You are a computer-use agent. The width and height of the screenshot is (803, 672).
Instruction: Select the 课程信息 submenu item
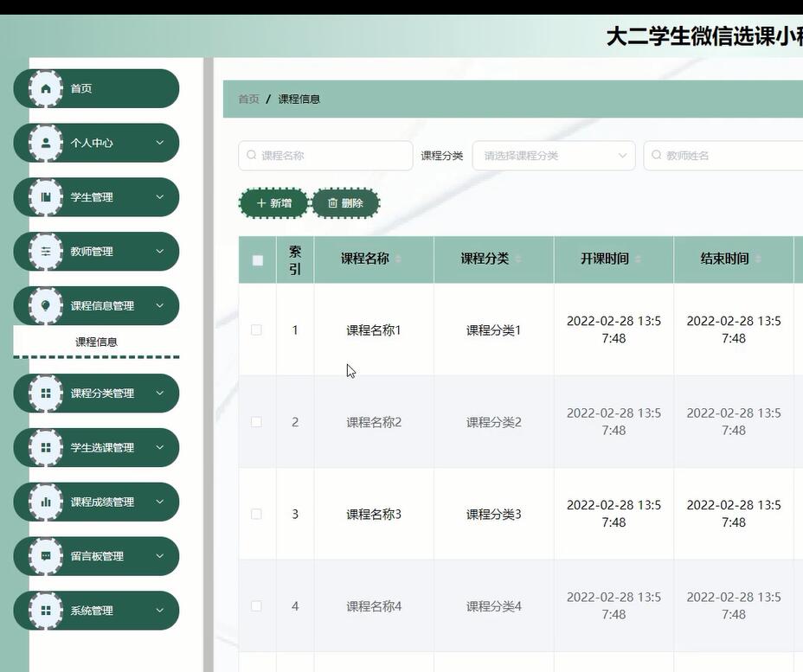point(96,341)
